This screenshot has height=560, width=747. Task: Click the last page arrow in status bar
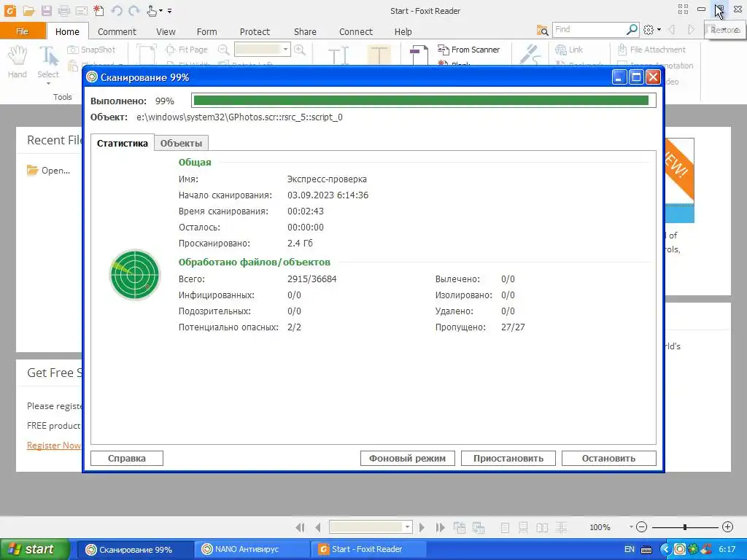(440, 527)
